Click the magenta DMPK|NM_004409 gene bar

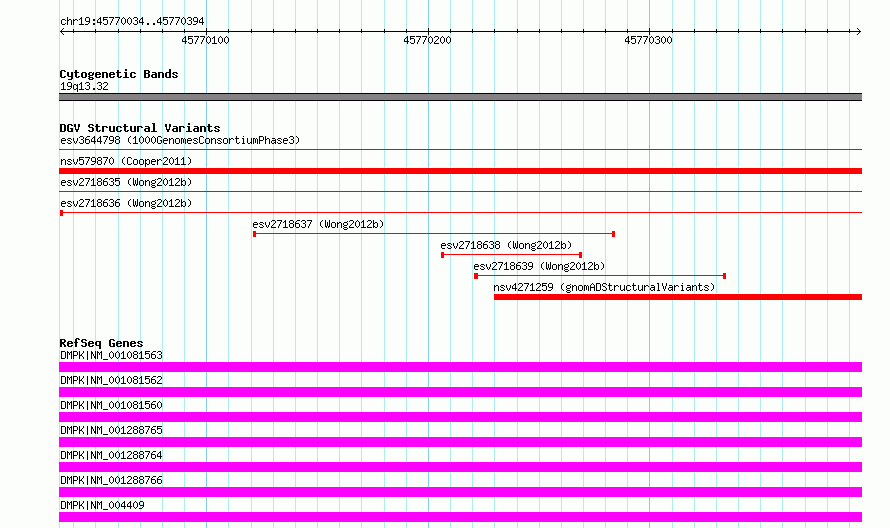pos(460,517)
